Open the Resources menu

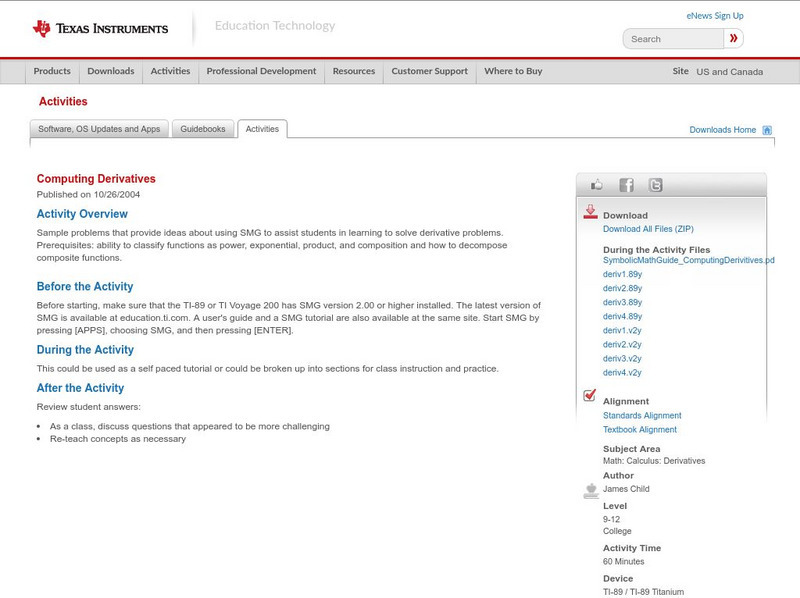pos(354,71)
